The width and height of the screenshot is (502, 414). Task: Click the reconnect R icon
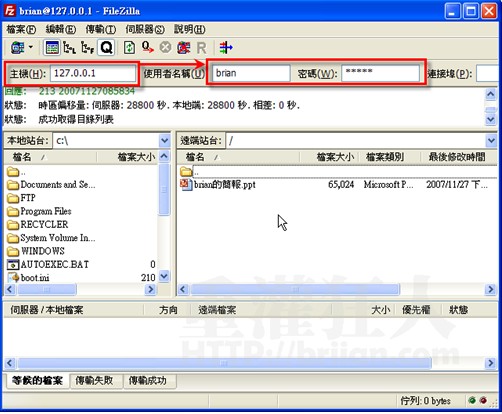(201, 48)
